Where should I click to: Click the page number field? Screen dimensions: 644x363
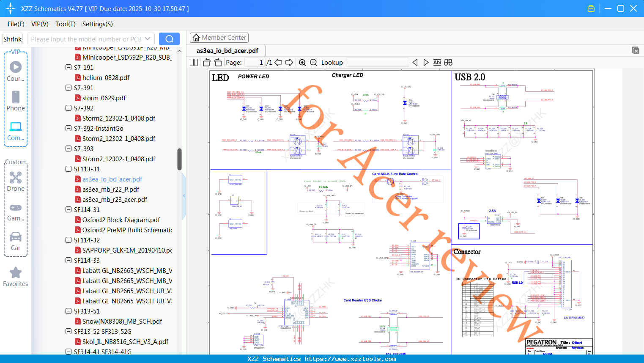[255, 62]
